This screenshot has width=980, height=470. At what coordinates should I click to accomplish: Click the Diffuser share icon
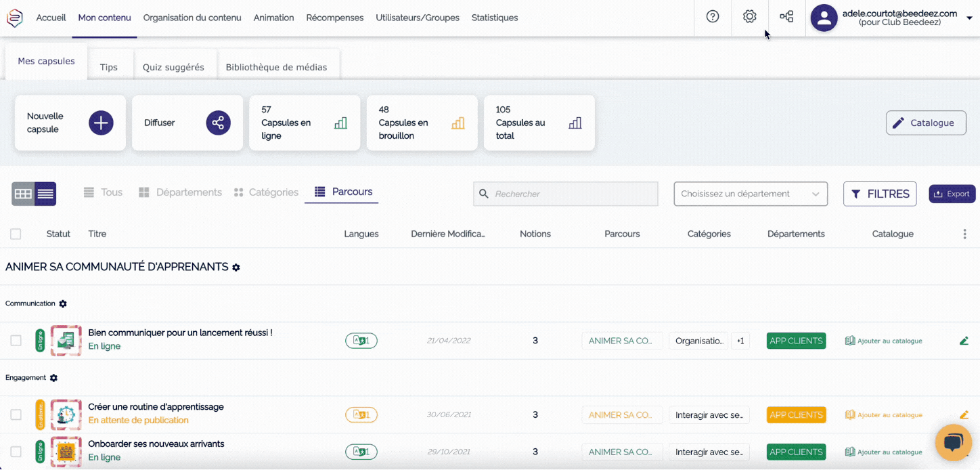[x=218, y=123]
